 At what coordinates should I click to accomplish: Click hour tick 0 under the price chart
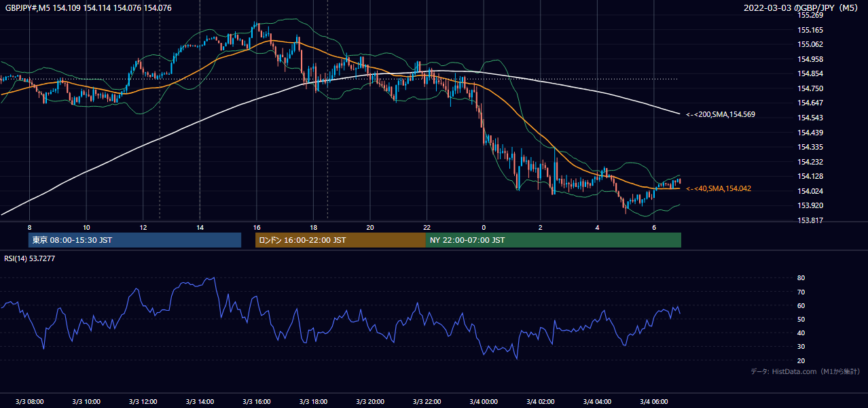coord(484,226)
